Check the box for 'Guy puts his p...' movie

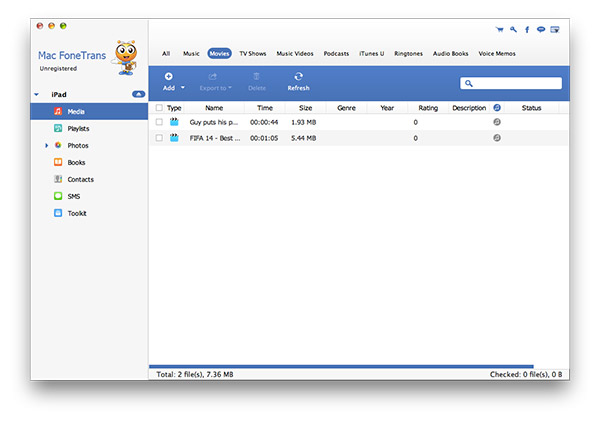[159, 122]
